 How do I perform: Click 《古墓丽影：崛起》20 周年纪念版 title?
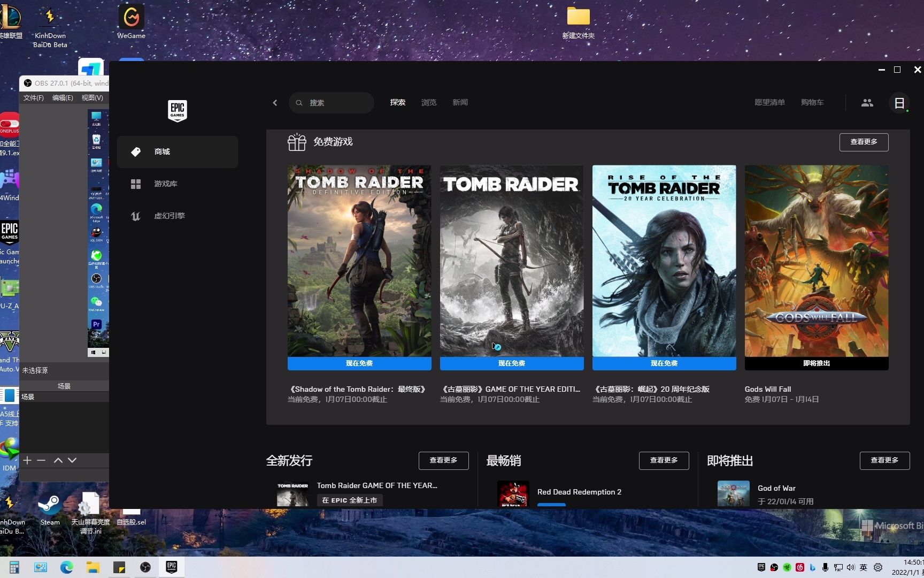coord(651,389)
